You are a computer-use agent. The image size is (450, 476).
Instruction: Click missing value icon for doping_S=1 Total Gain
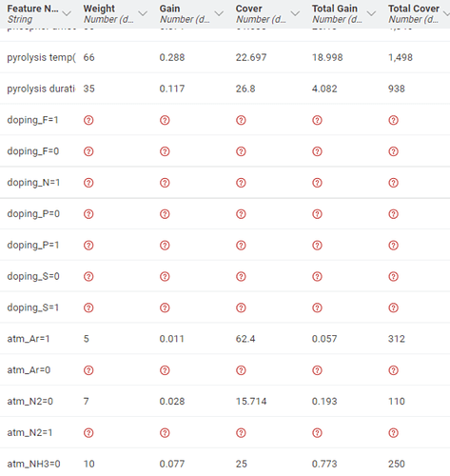317,307
